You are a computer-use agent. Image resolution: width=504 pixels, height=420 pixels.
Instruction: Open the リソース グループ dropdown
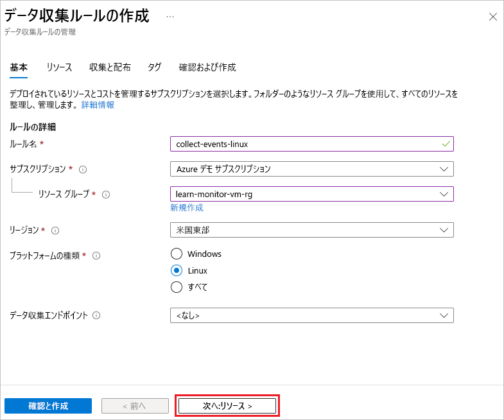pos(312,194)
